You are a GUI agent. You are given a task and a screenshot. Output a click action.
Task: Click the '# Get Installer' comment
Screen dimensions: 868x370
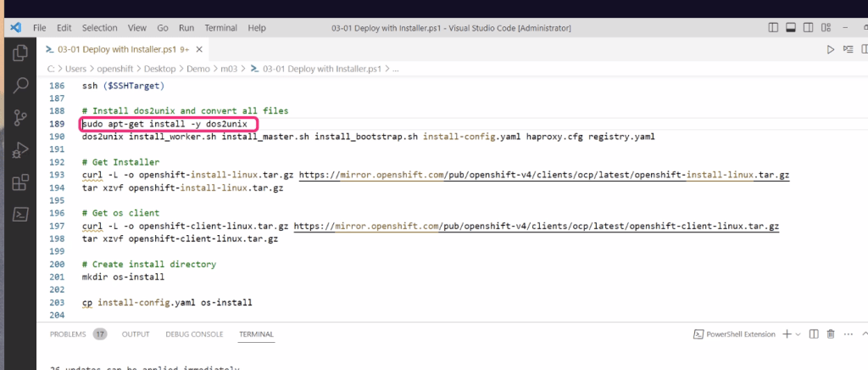120,162
